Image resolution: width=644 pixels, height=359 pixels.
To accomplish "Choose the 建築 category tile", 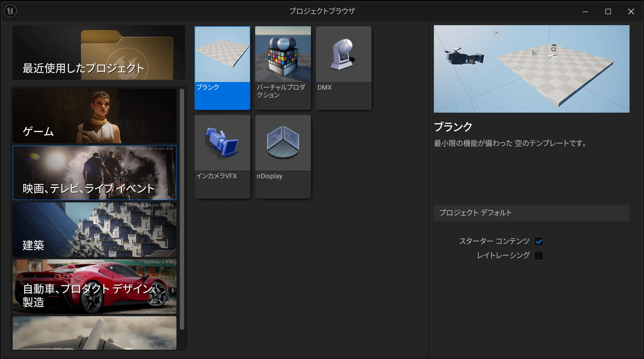I will point(94,230).
